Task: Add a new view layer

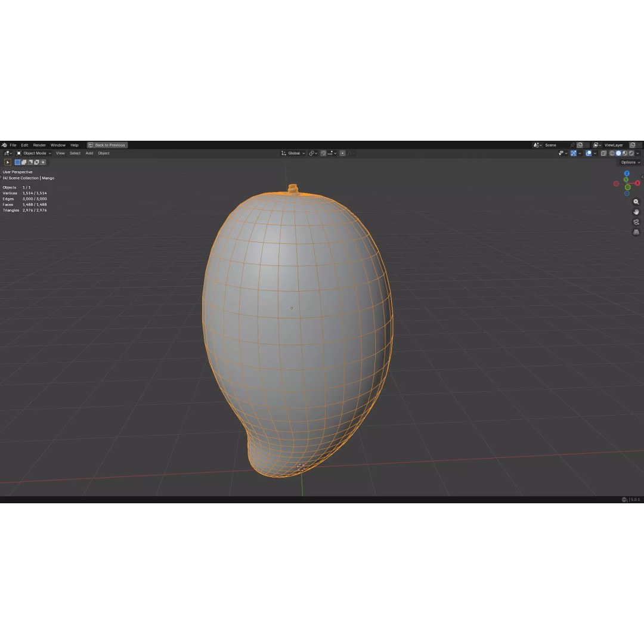Action: (633, 145)
